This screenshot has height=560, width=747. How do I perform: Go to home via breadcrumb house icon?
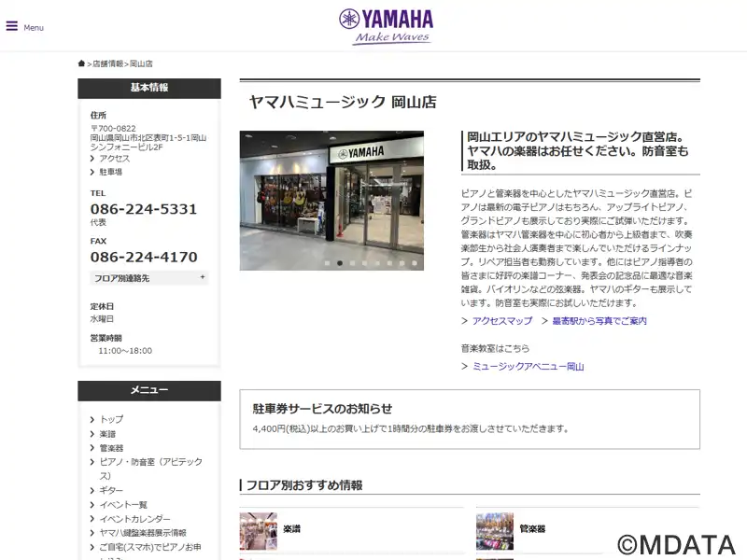[82, 63]
